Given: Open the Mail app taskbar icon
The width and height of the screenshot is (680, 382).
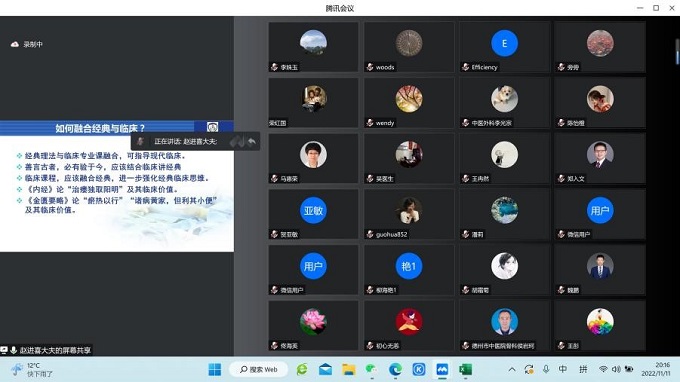Looking at the screenshot, I should [x=325, y=369].
